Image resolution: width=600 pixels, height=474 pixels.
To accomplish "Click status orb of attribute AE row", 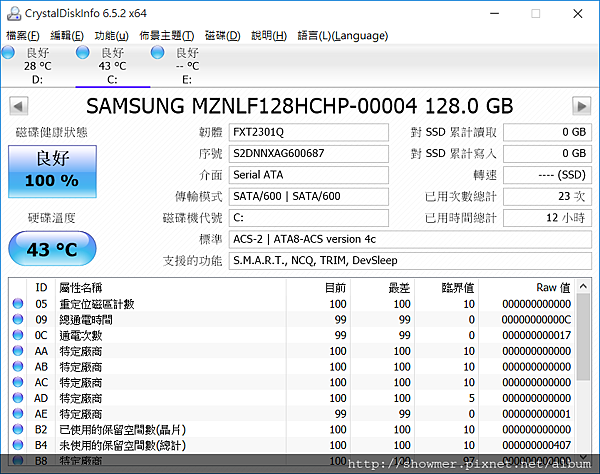I will (x=18, y=414).
